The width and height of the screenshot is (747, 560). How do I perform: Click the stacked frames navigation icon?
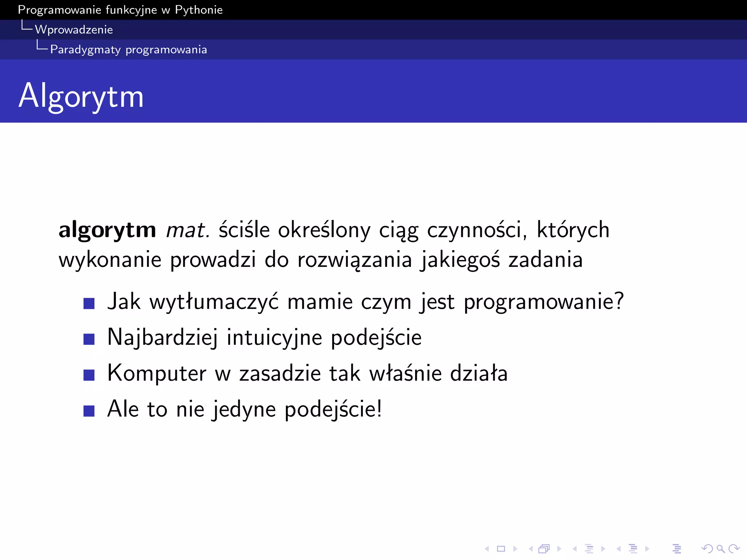pos(544,549)
